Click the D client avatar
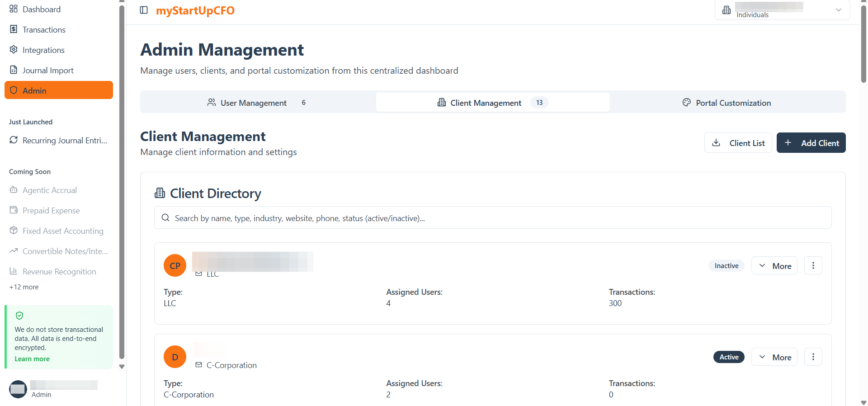Viewport: 868px width, 406px height. (175, 357)
